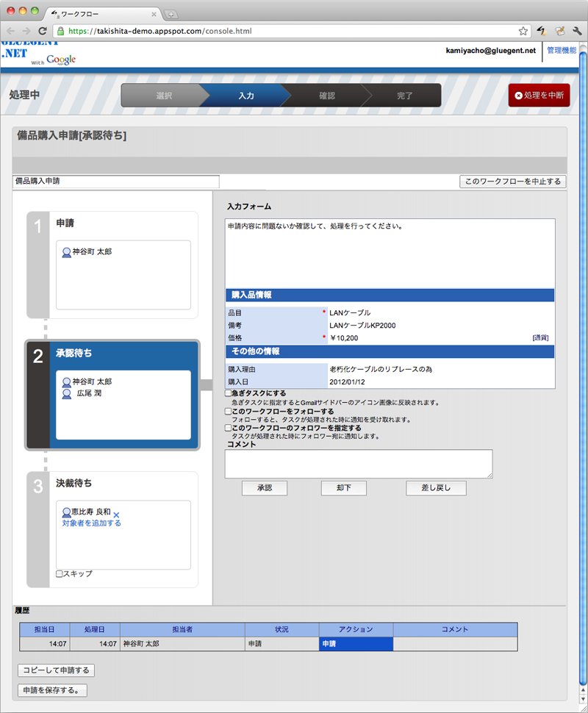Click the [通貨] currency link
This screenshot has height=713, width=588.
(540, 338)
